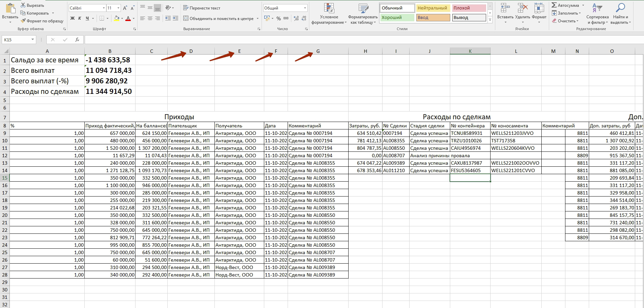Open the Очистить clear menu
The height and width of the screenshot is (308, 644).
click(x=565, y=21)
